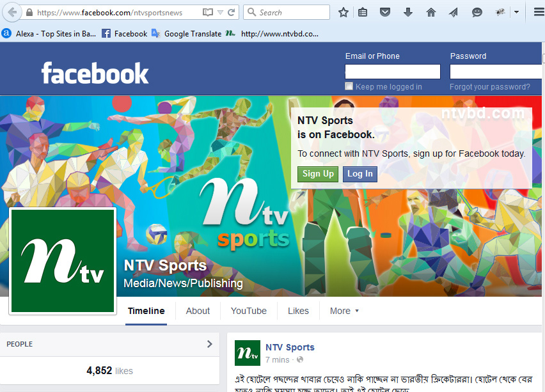Viewport: 545px width, 392px height.
Task: Open Alexa Top Sites bookmark
Action: (x=49, y=34)
